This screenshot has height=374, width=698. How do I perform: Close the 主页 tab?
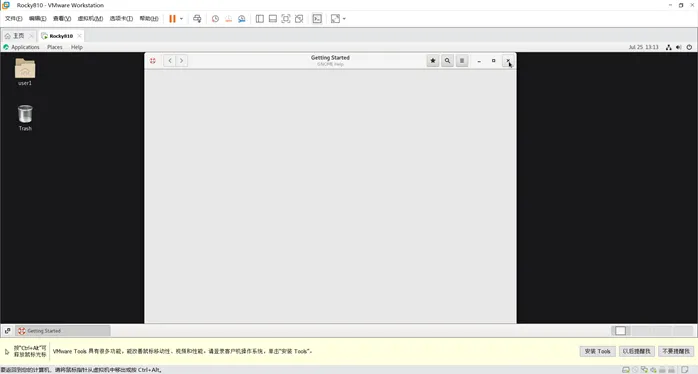pyautogui.click(x=31, y=36)
